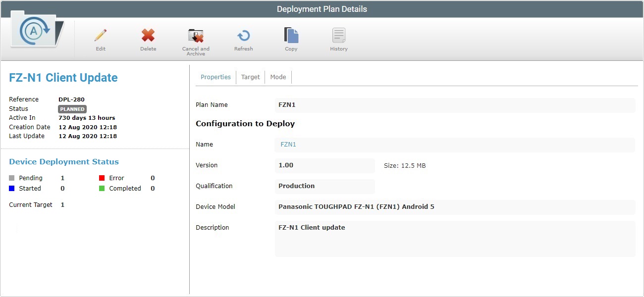Select the Cancel and Archive icon
Screen dimensions: 644x297
click(196, 36)
